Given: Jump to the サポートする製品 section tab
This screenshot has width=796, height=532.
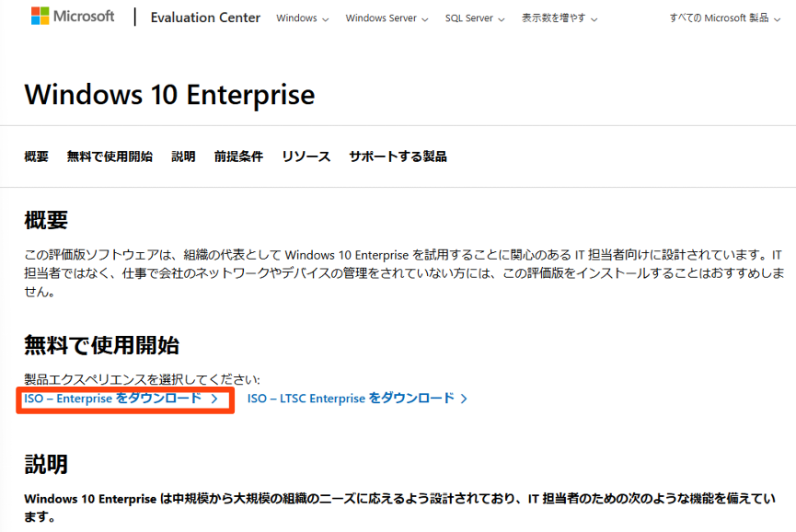Looking at the screenshot, I should click(x=398, y=156).
